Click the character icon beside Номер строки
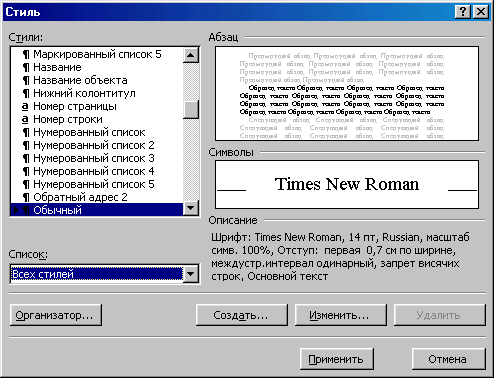The image size is (494, 378). click(x=25, y=120)
